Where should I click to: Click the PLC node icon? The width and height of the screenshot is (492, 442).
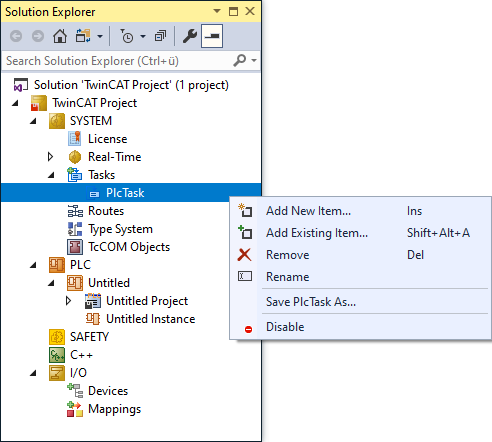tap(57, 265)
